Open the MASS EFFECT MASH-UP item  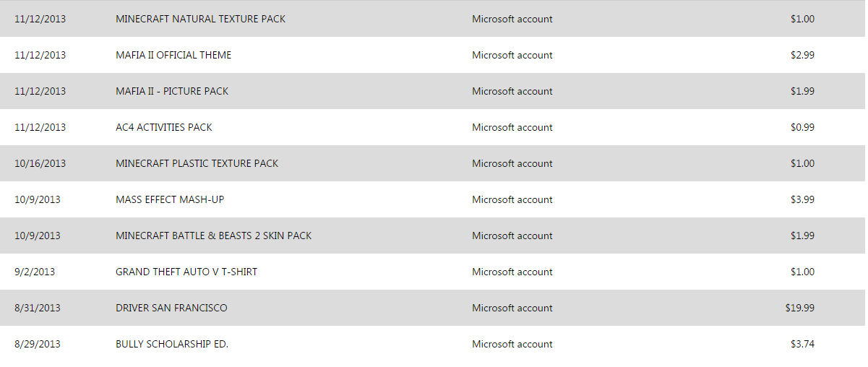pos(170,199)
